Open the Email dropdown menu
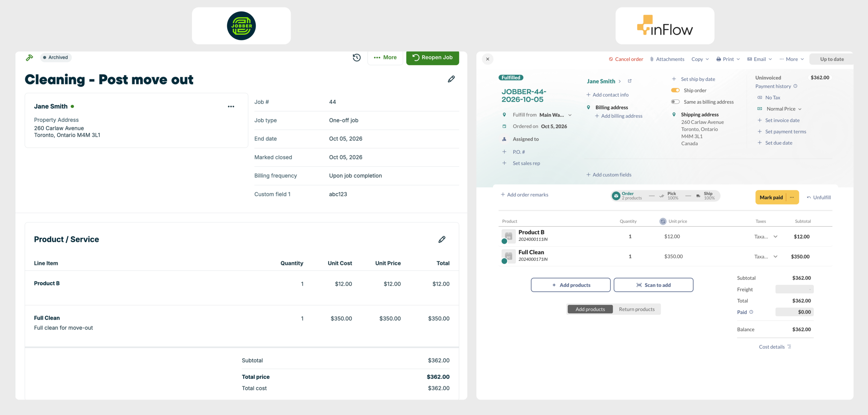Viewport: 868px width, 415px height. [759, 59]
